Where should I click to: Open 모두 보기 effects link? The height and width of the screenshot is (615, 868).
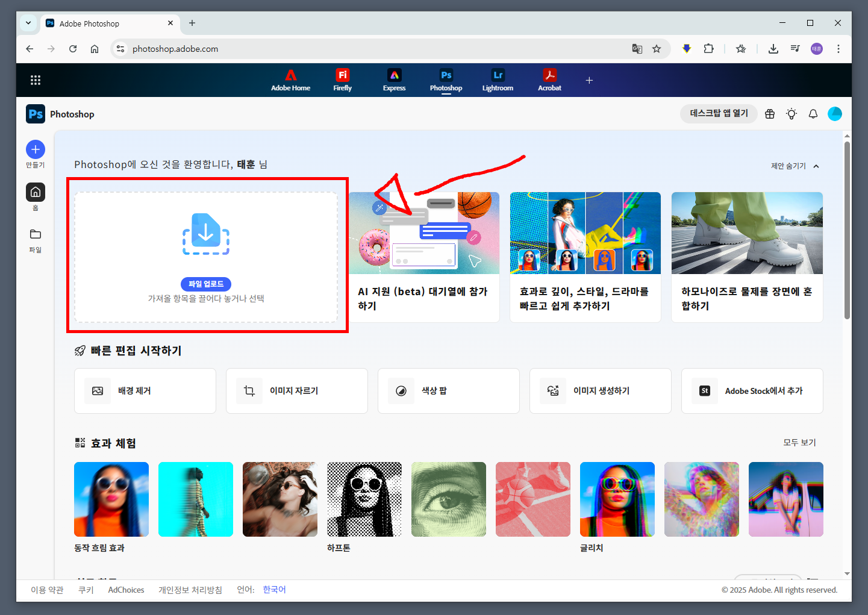pyautogui.click(x=799, y=443)
